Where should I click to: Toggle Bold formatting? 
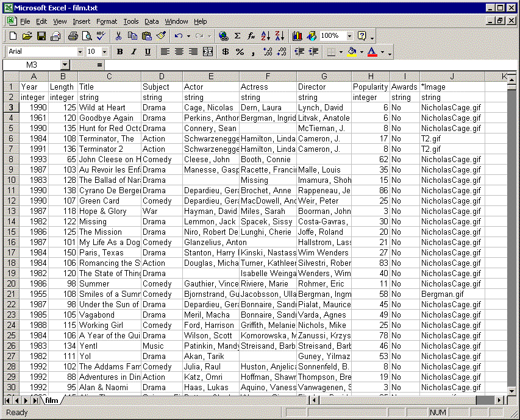tap(120, 52)
